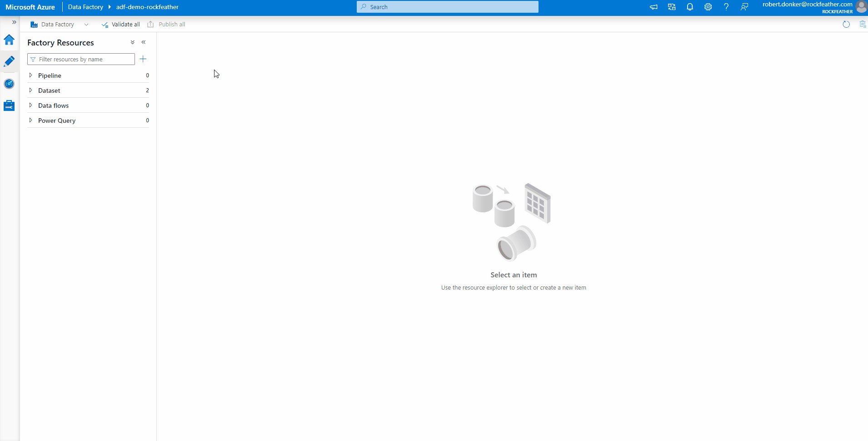Click the filter funnel icon
The image size is (868, 441).
[33, 60]
